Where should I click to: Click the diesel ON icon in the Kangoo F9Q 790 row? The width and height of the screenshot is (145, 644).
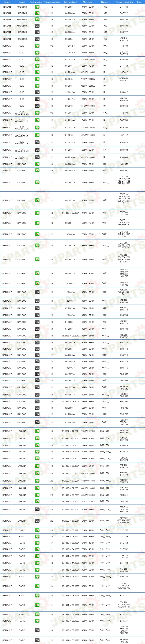pyautogui.click(x=37, y=422)
